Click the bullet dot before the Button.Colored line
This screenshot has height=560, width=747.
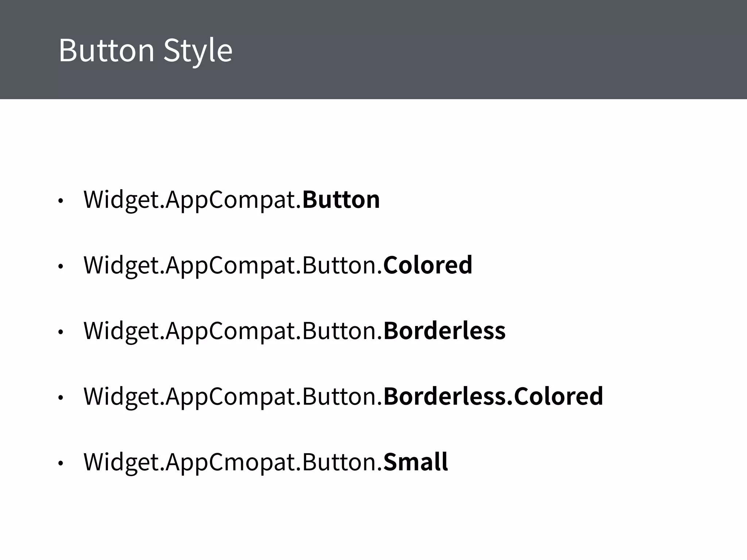(61, 267)
